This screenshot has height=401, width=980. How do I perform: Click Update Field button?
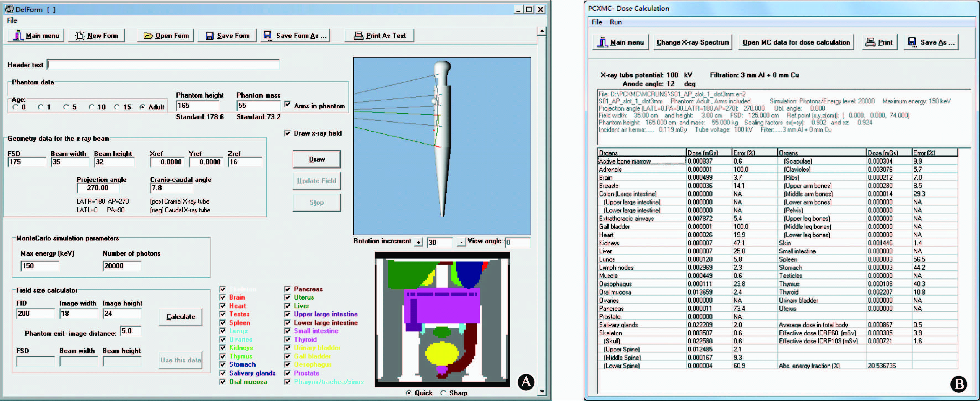(x=316, y=181)
